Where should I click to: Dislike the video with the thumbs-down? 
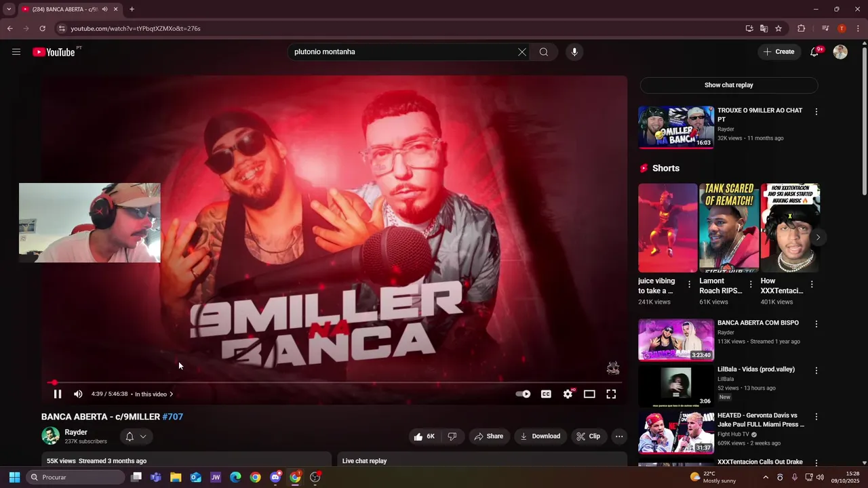click(x=452, y=436)
